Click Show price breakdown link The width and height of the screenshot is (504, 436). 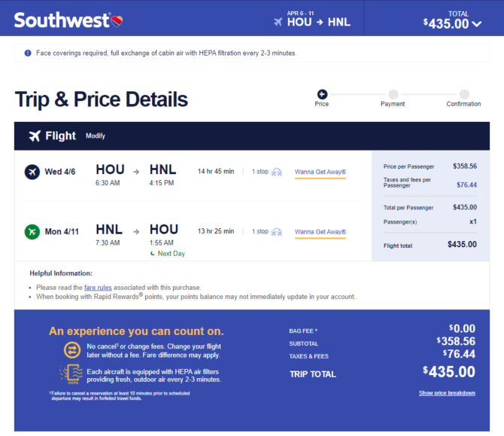[447, 393]
